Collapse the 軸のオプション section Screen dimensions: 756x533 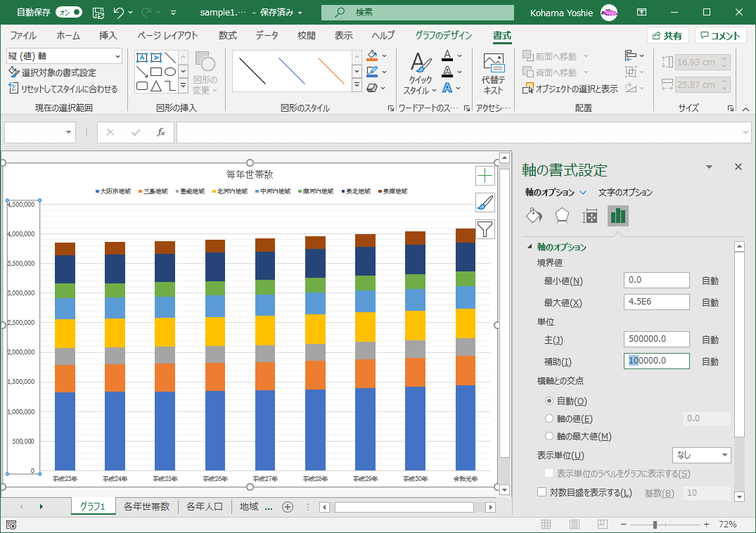(x=531, y=248)
